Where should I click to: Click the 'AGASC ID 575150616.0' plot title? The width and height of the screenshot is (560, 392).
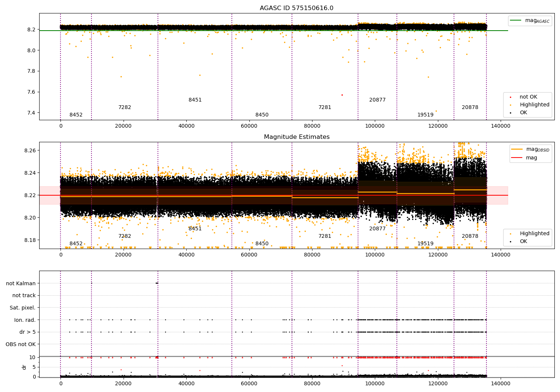pos(296,8)
